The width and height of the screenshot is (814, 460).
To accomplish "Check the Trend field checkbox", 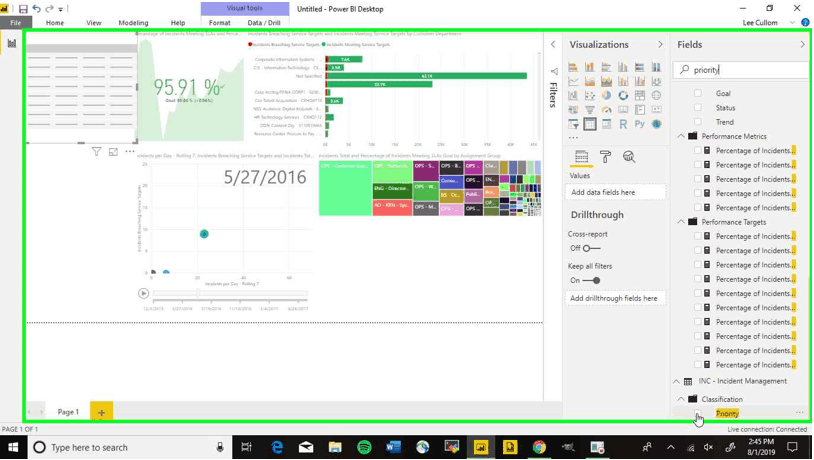I will coord(698,121).
